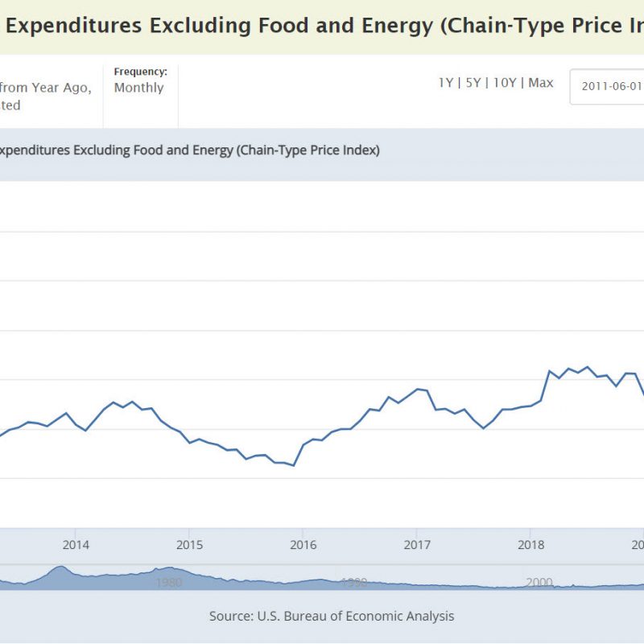Click the 2015 x-axis label

[188, 545]
